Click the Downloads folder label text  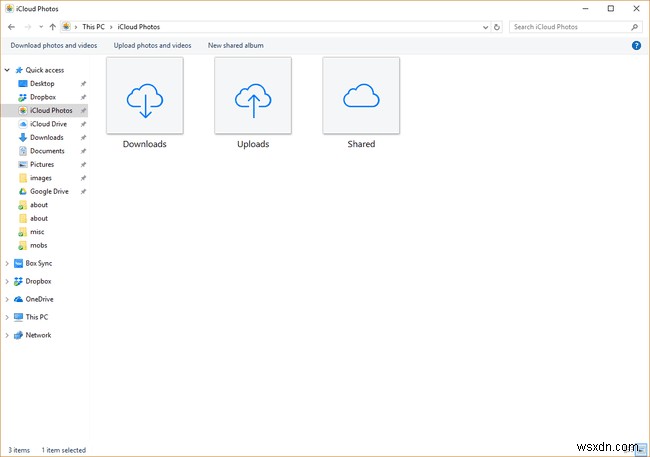(145, 144)
